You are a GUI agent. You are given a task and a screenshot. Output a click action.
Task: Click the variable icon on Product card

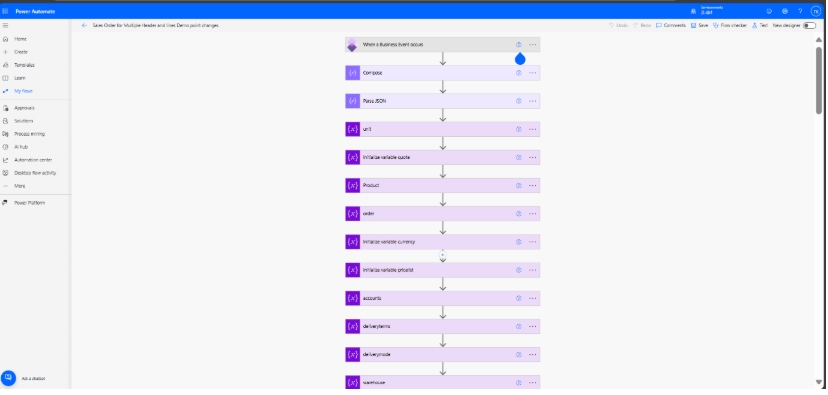coord(353,185)
